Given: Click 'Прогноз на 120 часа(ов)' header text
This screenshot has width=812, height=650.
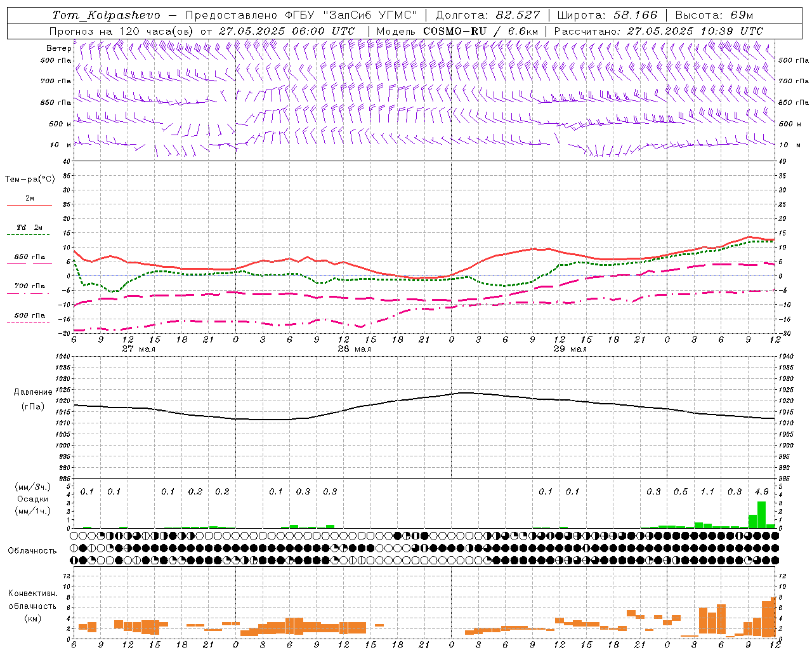Looking at the screenshot, I should (x=122, y=31).
